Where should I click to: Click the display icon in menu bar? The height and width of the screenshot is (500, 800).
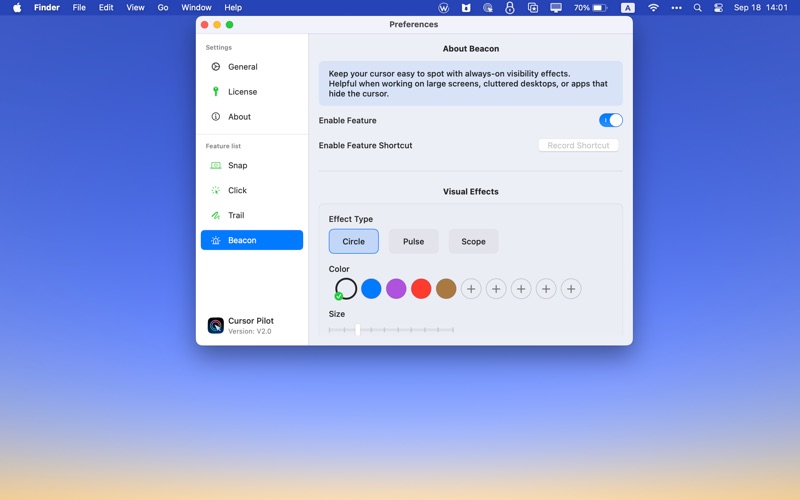[556, 8]
